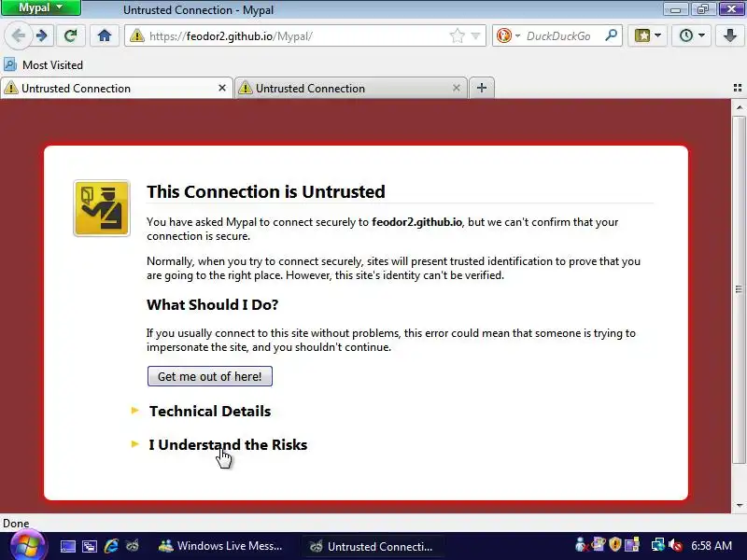Expand I Understand the Risks section

tap(228, 445)
